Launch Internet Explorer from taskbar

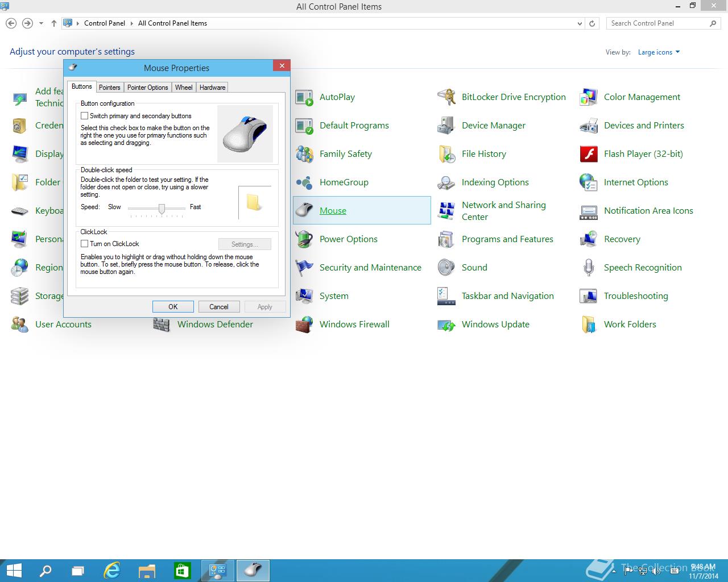[x=113, y=571]
